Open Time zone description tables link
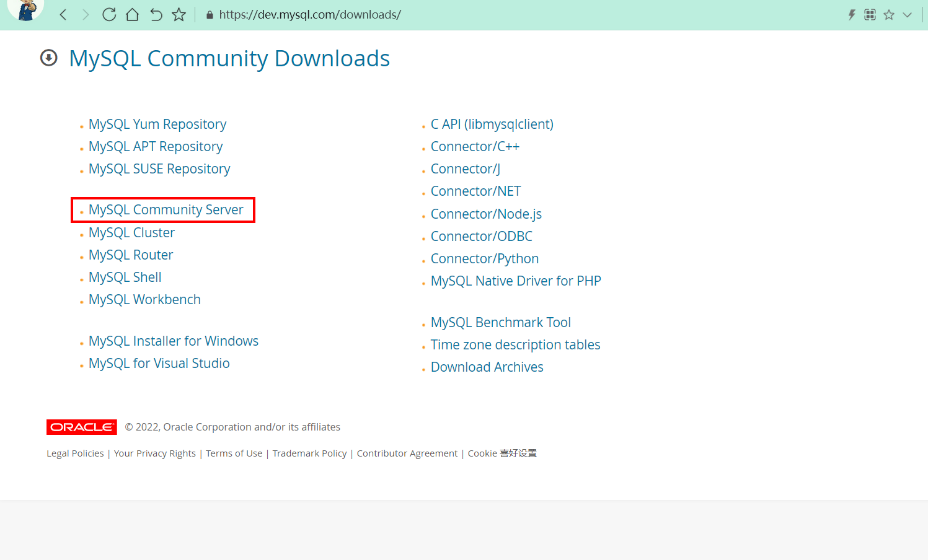This screenshot has height=560, width=928. [516, 344]
